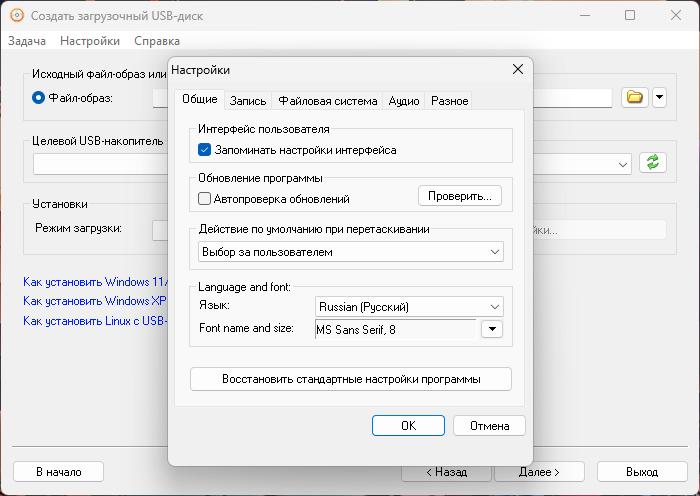Image resolution: width=700 pixels, height=496 pixels.
Task: Close the Настройки dialog with X
Action: click(x=518, y=69)
